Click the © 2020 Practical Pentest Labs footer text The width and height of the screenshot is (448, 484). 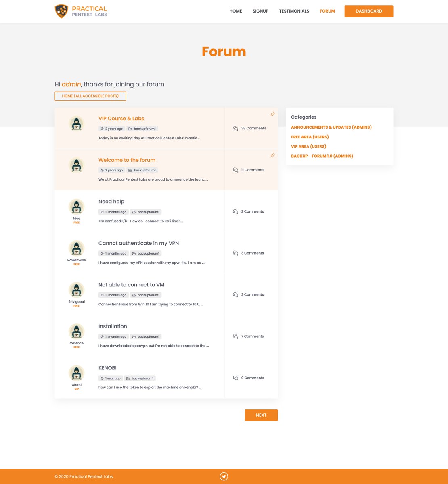click(84, 476)
